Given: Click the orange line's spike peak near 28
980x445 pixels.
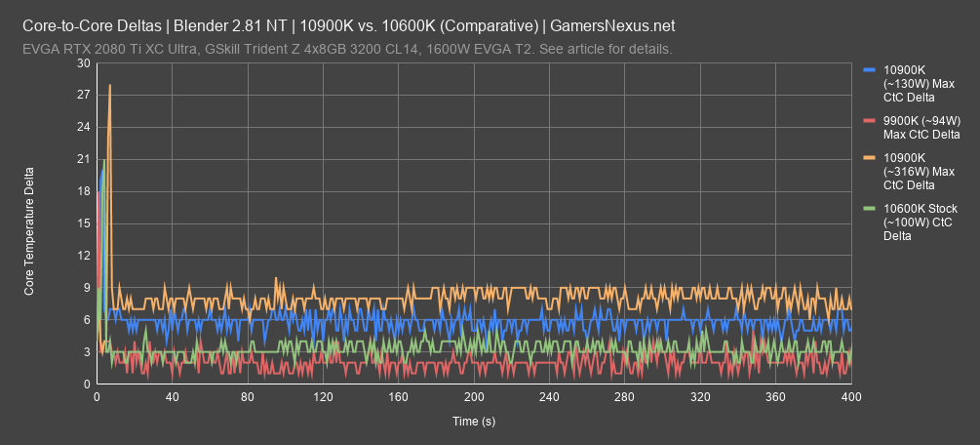Looking at the screenshot, I should 110,85.
